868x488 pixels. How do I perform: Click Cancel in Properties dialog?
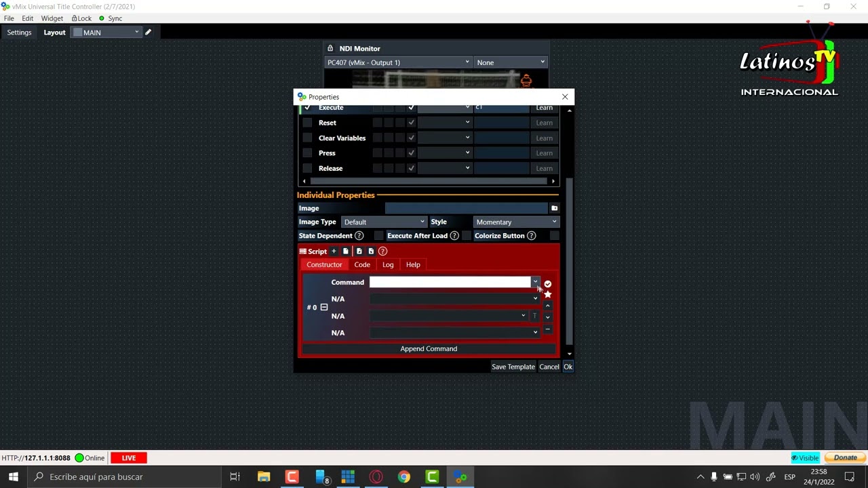tap(549, 367)
